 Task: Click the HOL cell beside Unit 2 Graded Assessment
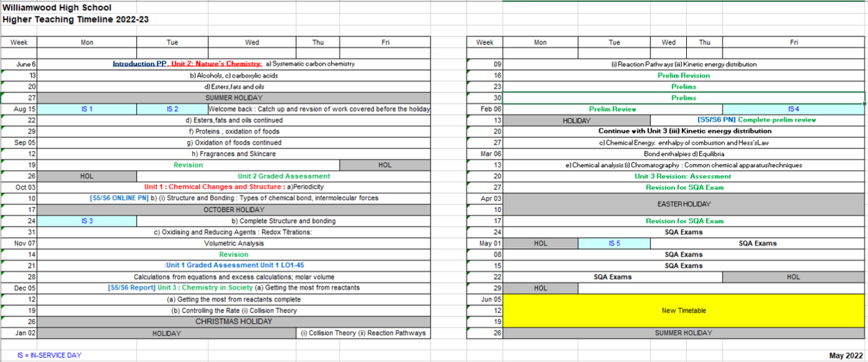pyautogui.click(x=87, y=176)
